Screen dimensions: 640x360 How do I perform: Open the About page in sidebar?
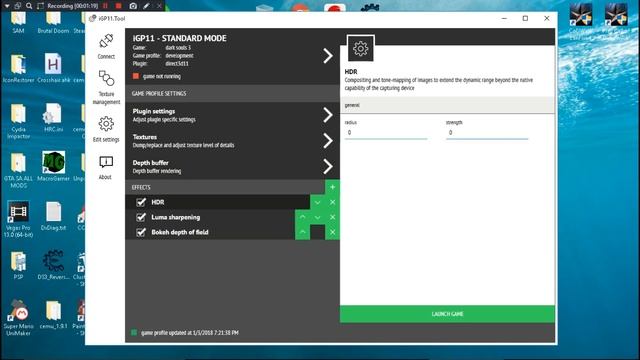point(106,167)
